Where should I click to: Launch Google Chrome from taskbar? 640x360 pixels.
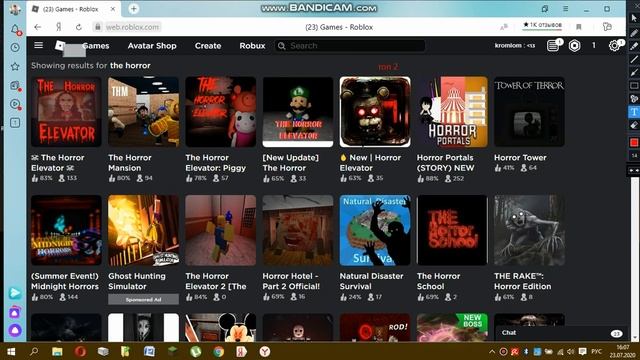[x=218, y=351]
